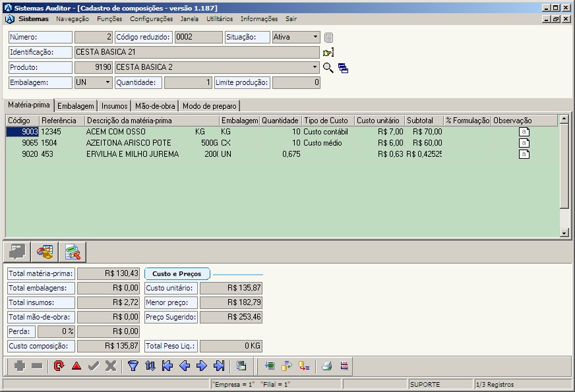Switch to the Mão-de-obra tab
The height and width of the screenshot is (392, 575).
(155, 106)
